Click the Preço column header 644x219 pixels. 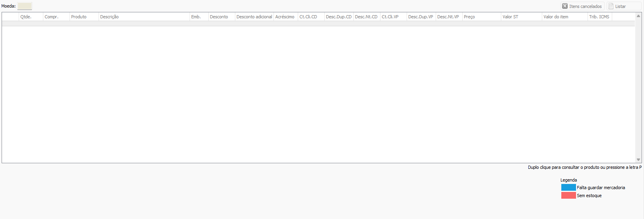pyautogui.click(x=481, y=17)
